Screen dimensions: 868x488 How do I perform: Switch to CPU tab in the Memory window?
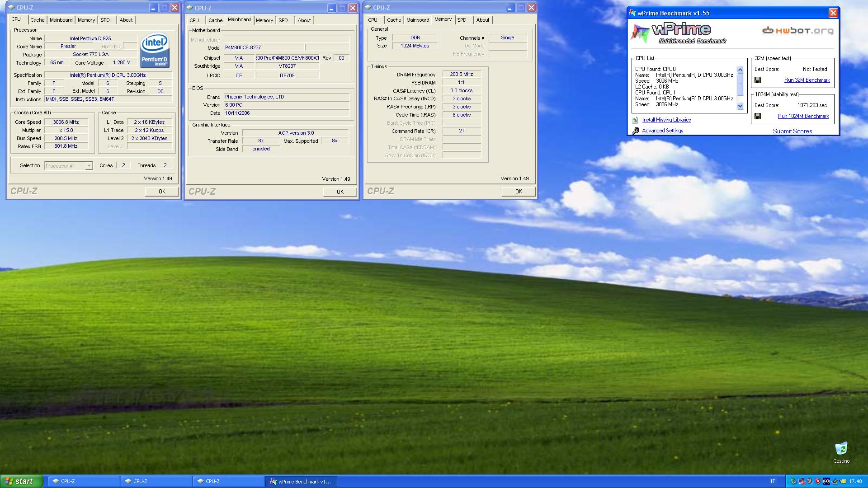pyautogui.click(x=373, y=20)
